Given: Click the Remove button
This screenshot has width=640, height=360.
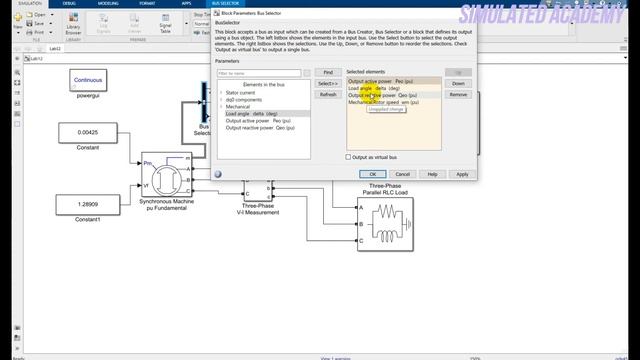Looking at the screenshot, I should click(x=458, y=95).
